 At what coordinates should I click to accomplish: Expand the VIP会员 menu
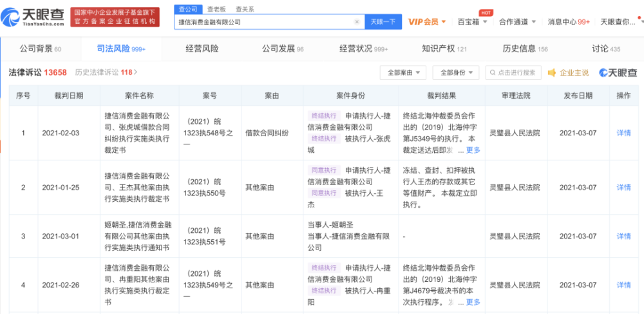coord(427,22)
